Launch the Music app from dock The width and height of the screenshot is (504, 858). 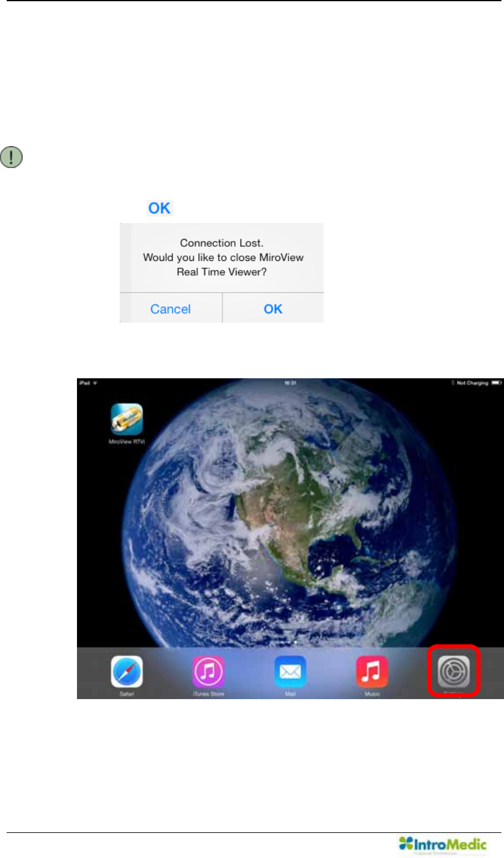tap(372, 672)
